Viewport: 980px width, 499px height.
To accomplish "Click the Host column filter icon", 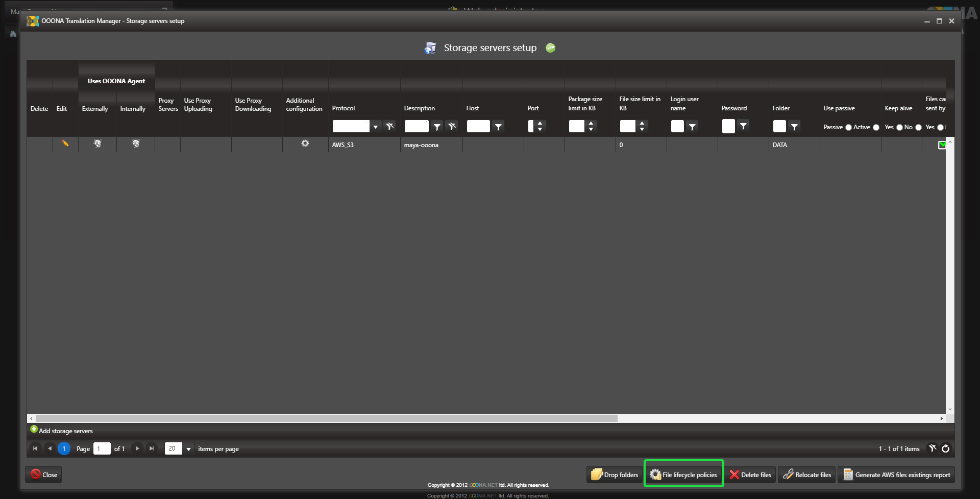I will (498, 127).
